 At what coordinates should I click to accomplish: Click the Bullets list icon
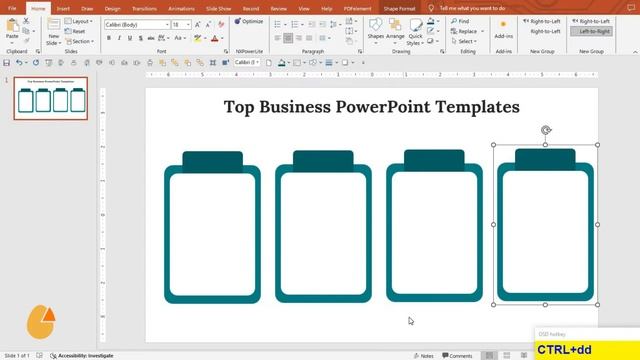278,24
